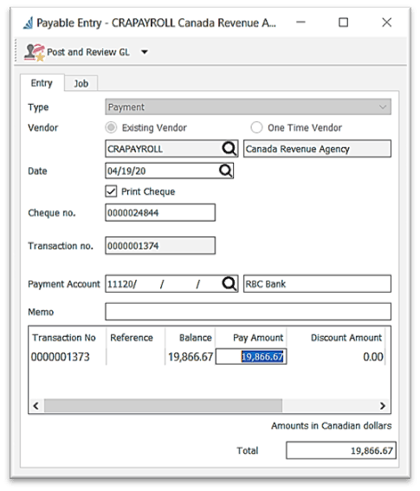Select the One Time Vendor radio button
Viewport: 420px width, 491px height.
(x=257, y=127)
